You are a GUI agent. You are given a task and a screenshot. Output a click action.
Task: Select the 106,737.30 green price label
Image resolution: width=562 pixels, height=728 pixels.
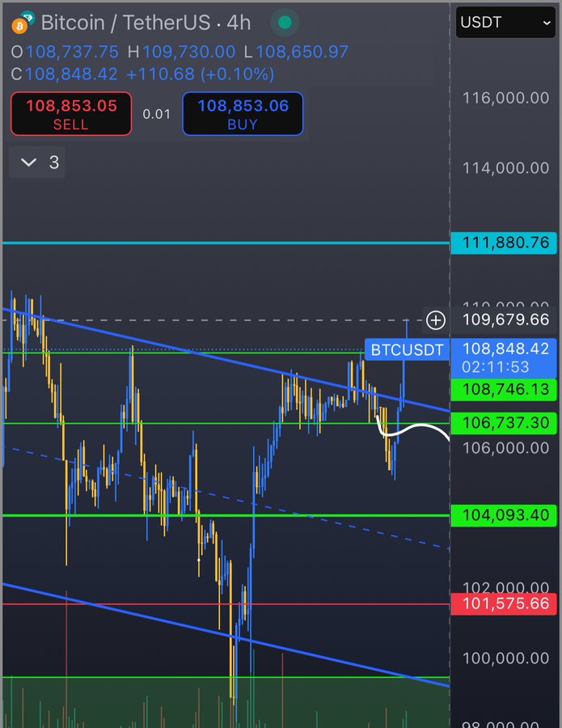pyautogui.click(x=504, y=423)
